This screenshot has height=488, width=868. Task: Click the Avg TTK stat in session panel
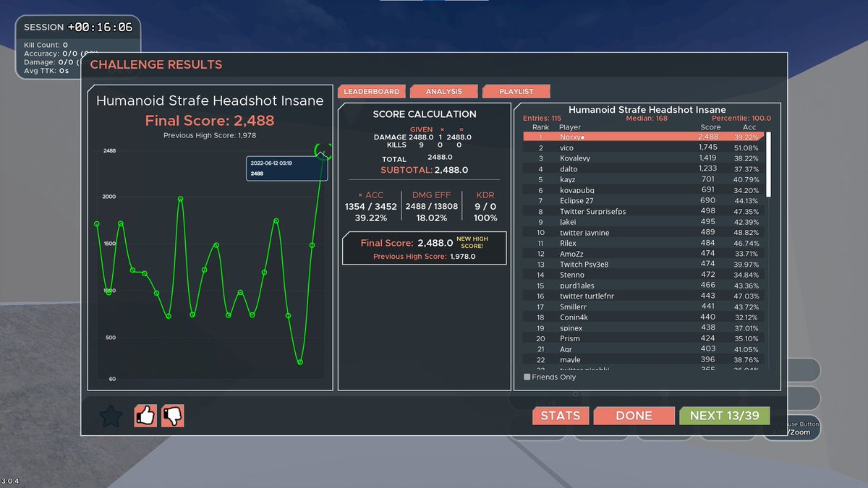(x=46, y=71)
